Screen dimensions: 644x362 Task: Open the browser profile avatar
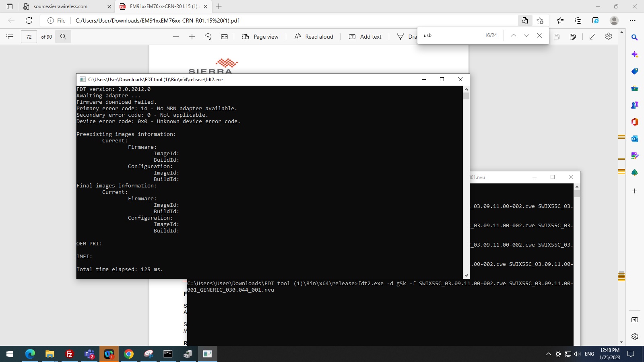[614, 21]
